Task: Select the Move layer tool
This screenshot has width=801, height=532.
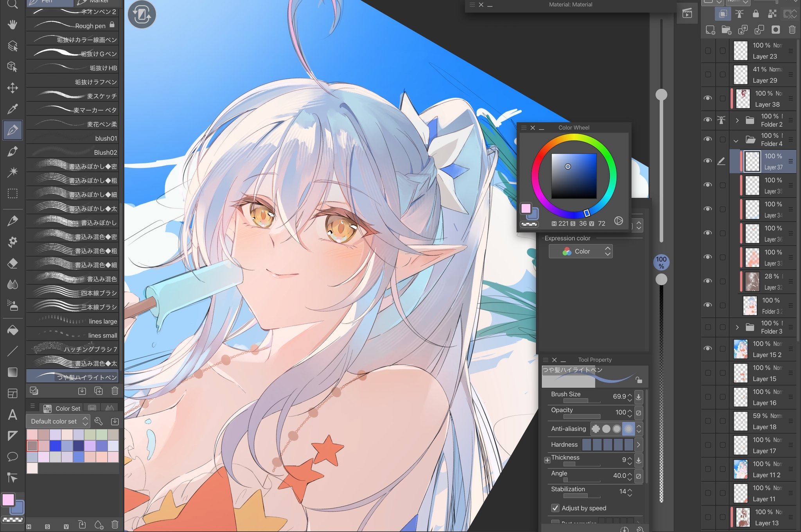Action: pyautogui.click(x=13, y=88)
